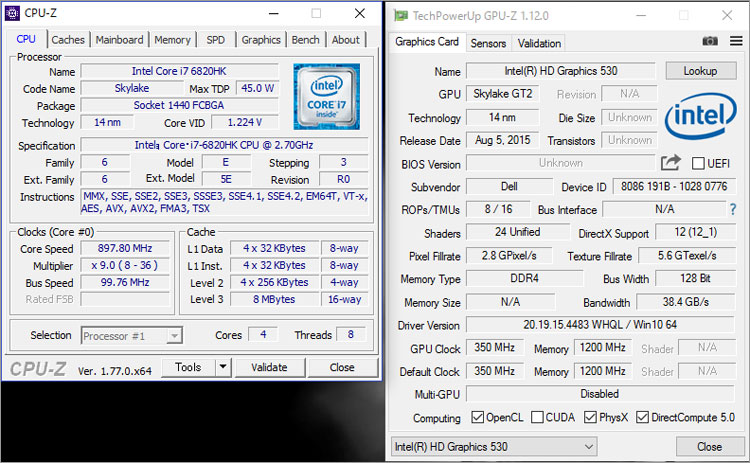
Task: Click the Device ID field 8086 191B
Action: point(673,186)
